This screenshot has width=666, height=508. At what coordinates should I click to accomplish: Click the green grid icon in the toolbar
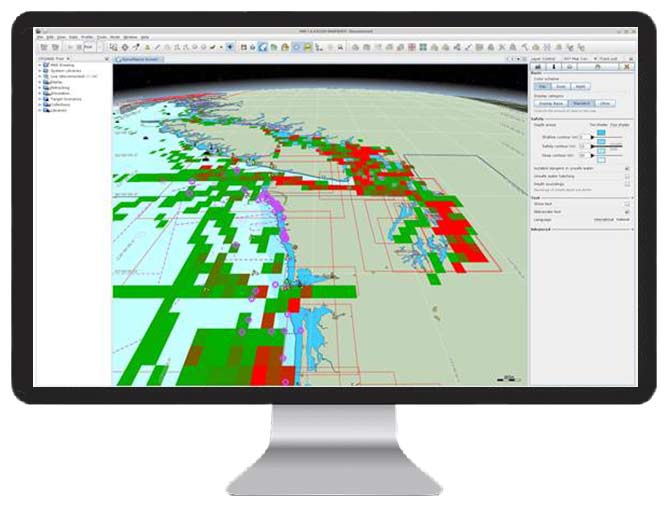point(424,47)
